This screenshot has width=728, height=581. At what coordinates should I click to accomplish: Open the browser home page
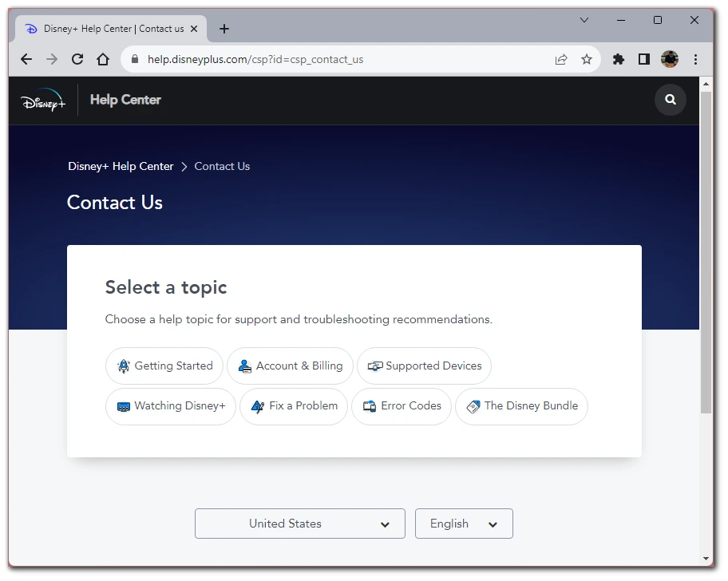(x=103, y=59)
